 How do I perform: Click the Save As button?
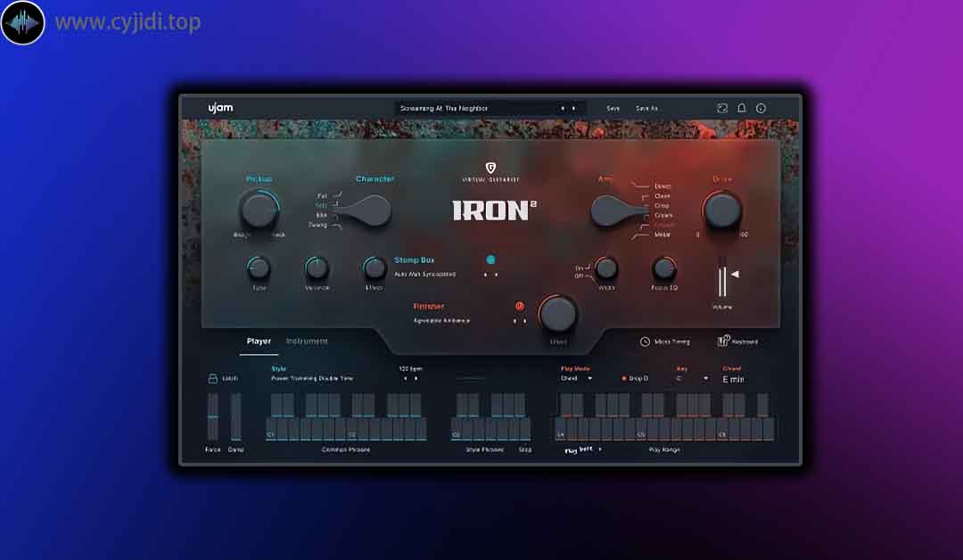coord(646,108)
